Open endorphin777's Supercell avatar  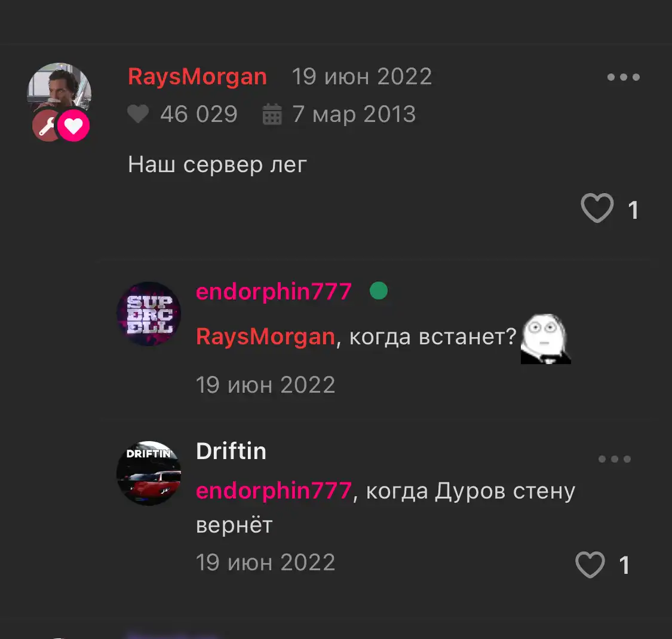pos(149,314)
